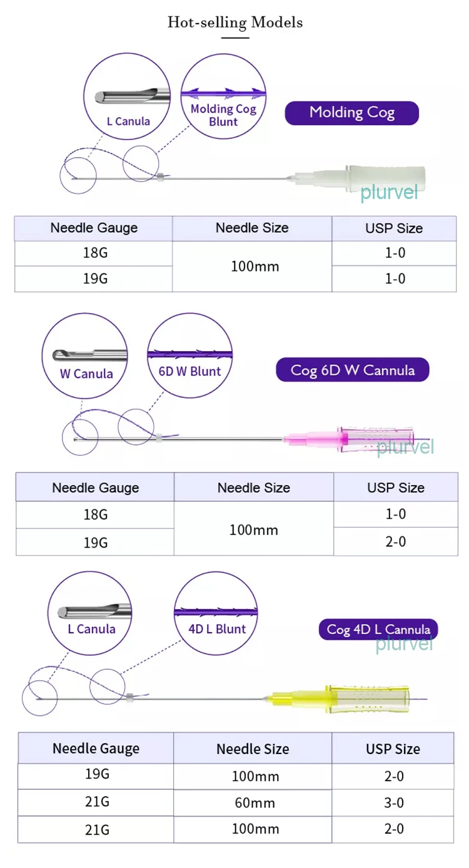Click Needle Gauge header in first table
Screen dimensions: 469x868
click(x=94, y=228)
